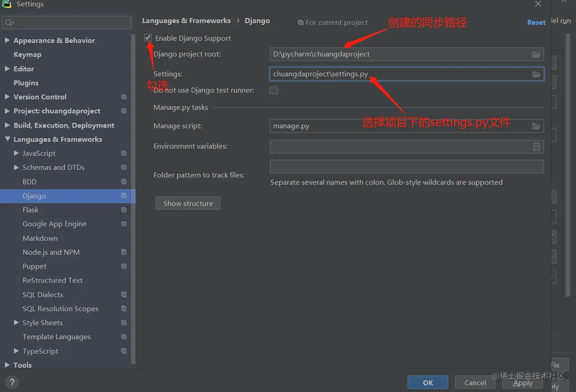The height and width of the screenshot is (392, 576).
Task: Click the Apply button
Action: (x=523, y=383)
